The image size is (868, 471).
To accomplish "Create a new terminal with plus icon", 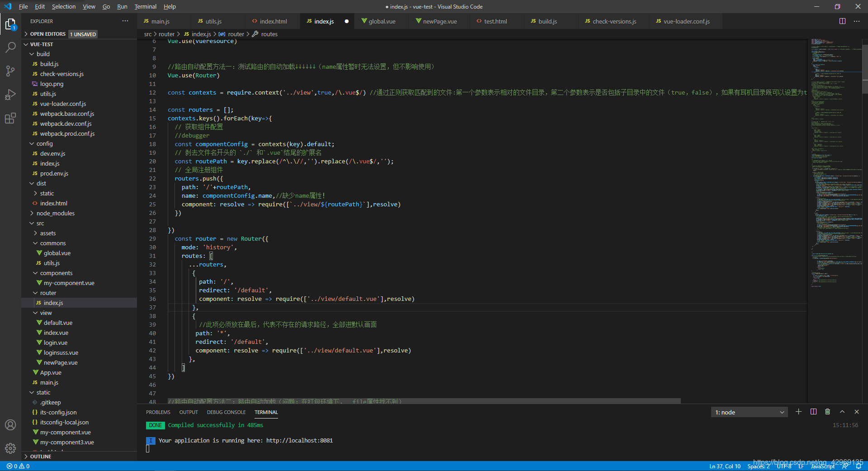I will coord(799,412).
